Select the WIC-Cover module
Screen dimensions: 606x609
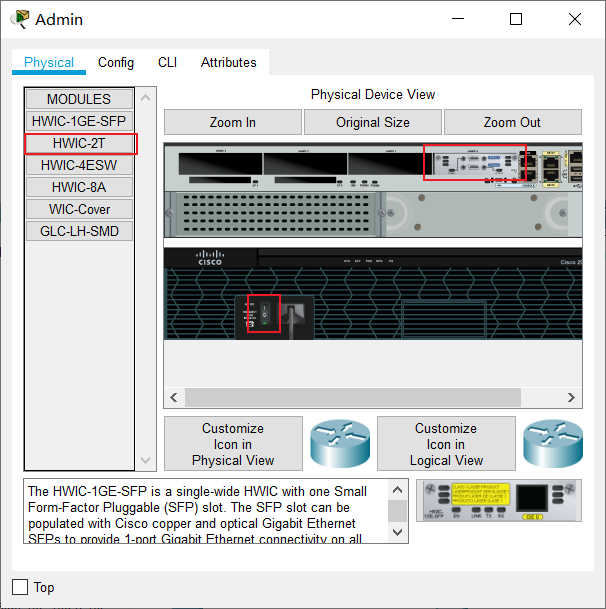[79, 209]
